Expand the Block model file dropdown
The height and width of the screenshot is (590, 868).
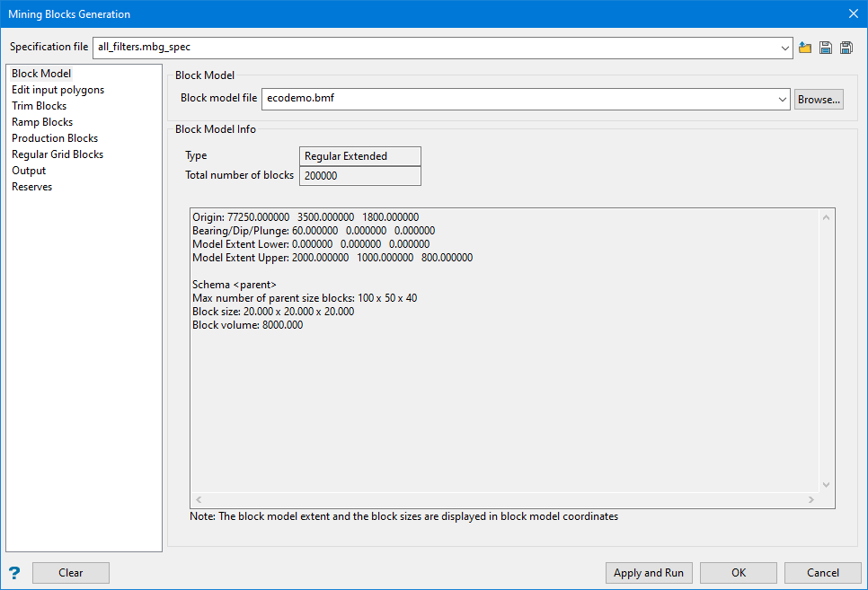click(782, 100)
